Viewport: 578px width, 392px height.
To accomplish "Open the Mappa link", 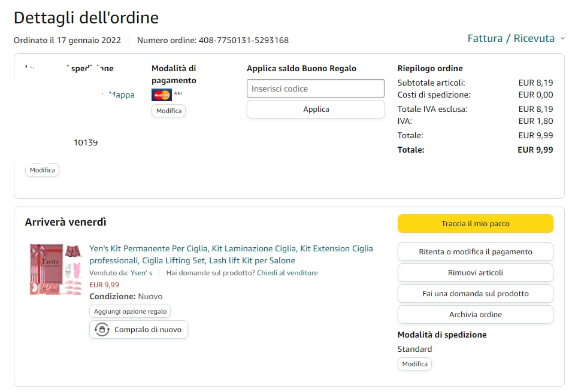I will point(122,95).
